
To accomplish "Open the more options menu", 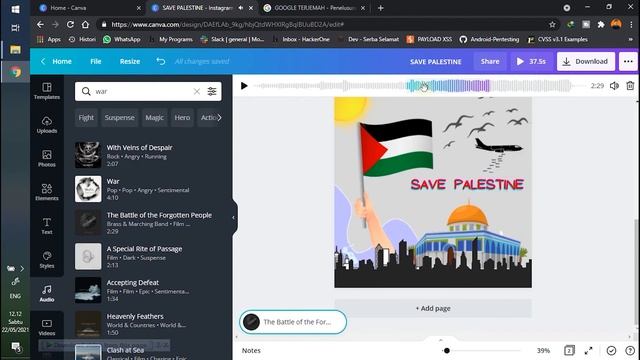I will (x=628, y=61).
